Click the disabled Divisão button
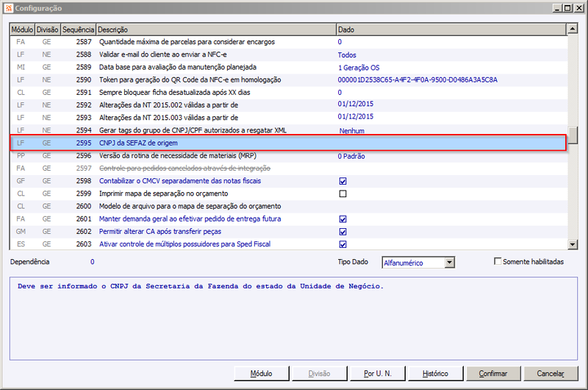 (319, 374)
